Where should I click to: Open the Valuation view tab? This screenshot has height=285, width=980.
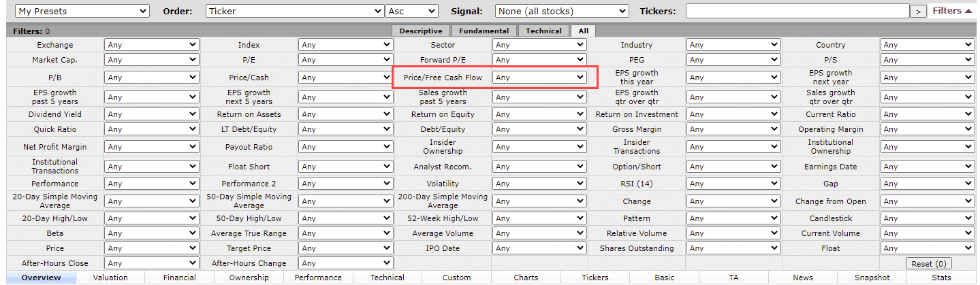tap(110, 278)
